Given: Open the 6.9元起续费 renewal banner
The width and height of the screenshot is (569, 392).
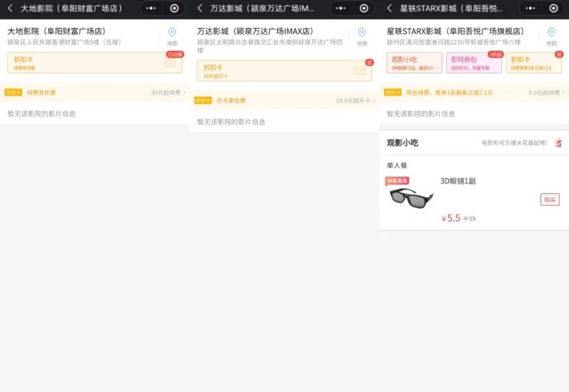Looking at the screenshot, I should pos(475,93).
